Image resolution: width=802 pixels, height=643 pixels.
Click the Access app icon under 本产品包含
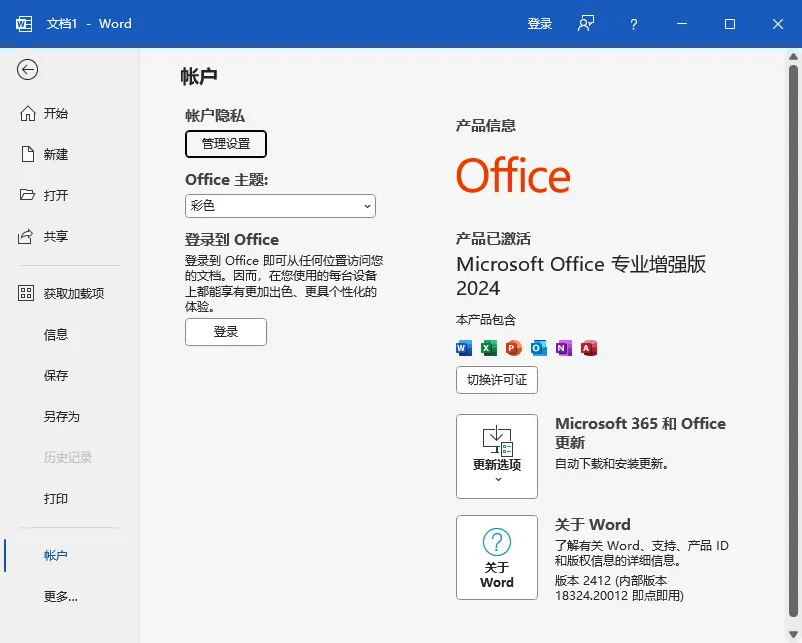tap(589, 348)
